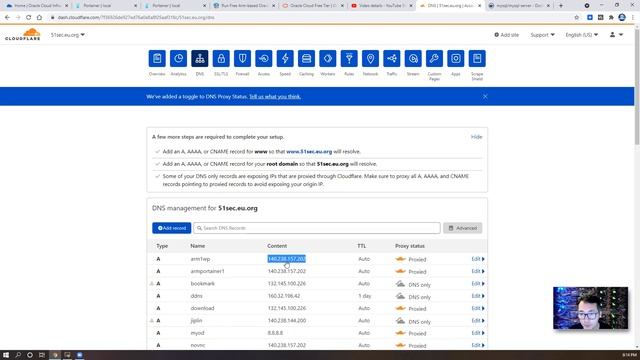Go to browser home icon
The height and width of the screenshot is (360, 640).
pos(39,18)
